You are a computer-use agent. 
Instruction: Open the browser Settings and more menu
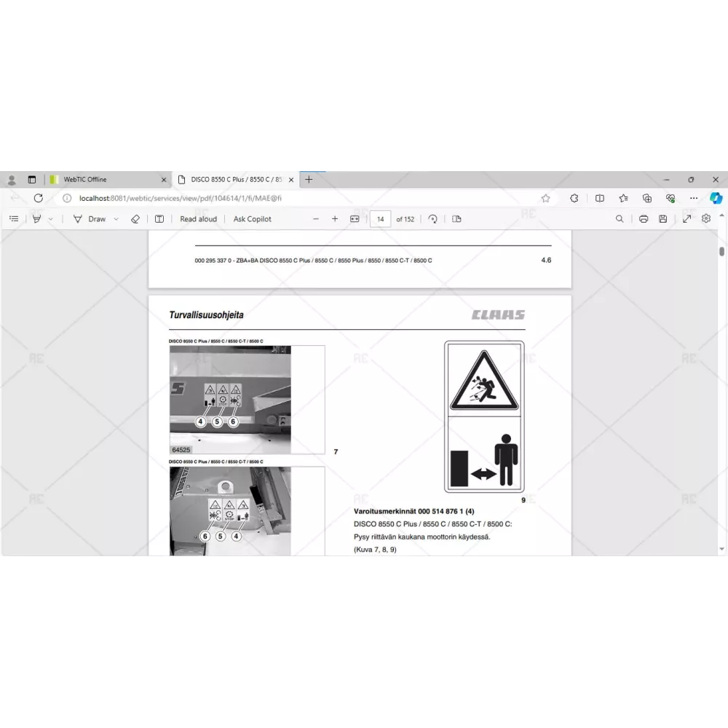click(x=694, y=198)
